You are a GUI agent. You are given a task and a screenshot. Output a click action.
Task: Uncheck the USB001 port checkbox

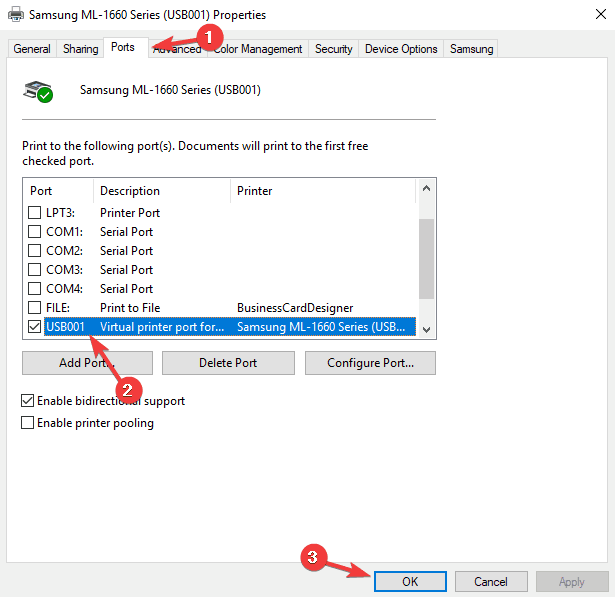coord(35,326)
